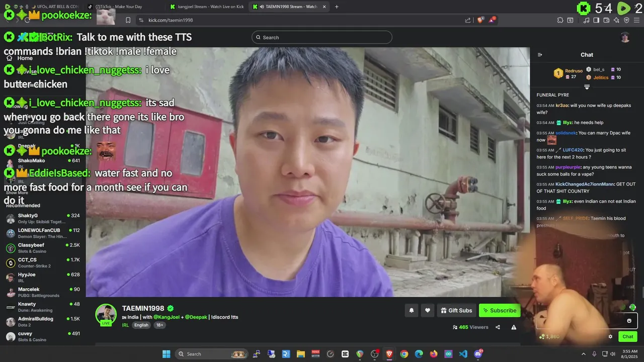Click the TAEMIN1998 channel avatar

106,315
